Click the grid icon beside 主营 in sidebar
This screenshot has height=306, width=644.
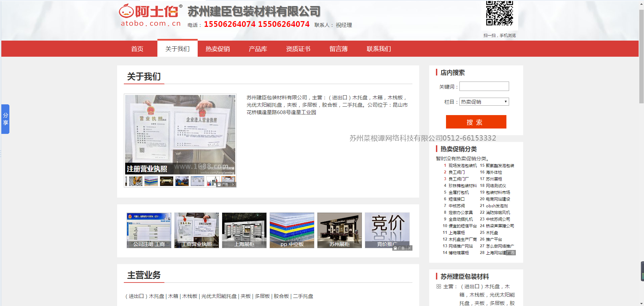click(x=439, y=287)
